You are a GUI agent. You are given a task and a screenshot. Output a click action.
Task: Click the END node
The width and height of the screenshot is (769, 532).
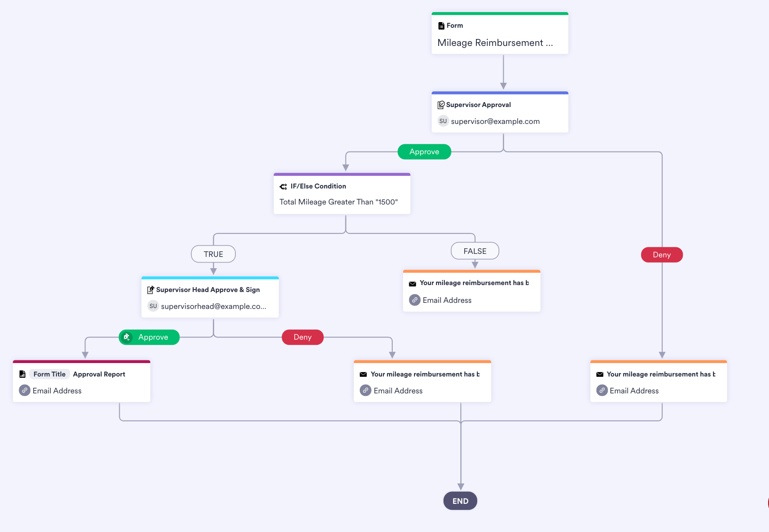coord(460,501)
